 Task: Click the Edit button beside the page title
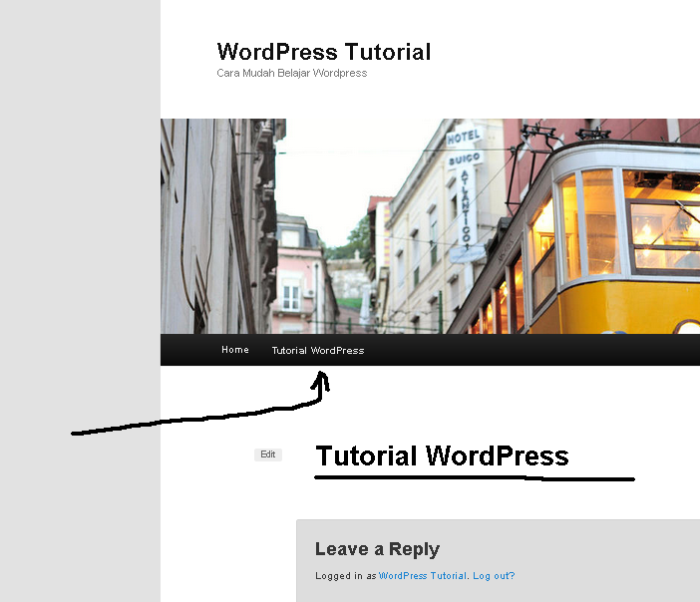[268, 454]
